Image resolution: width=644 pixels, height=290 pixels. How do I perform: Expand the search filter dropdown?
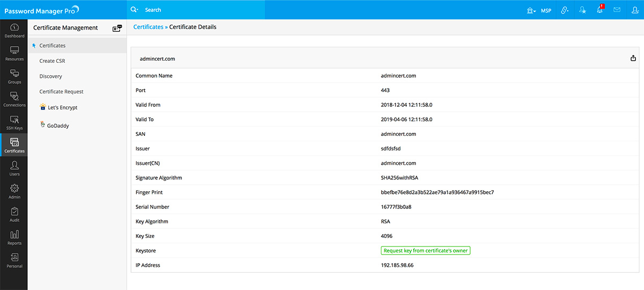pyautogui.click(x=135, y=10)
